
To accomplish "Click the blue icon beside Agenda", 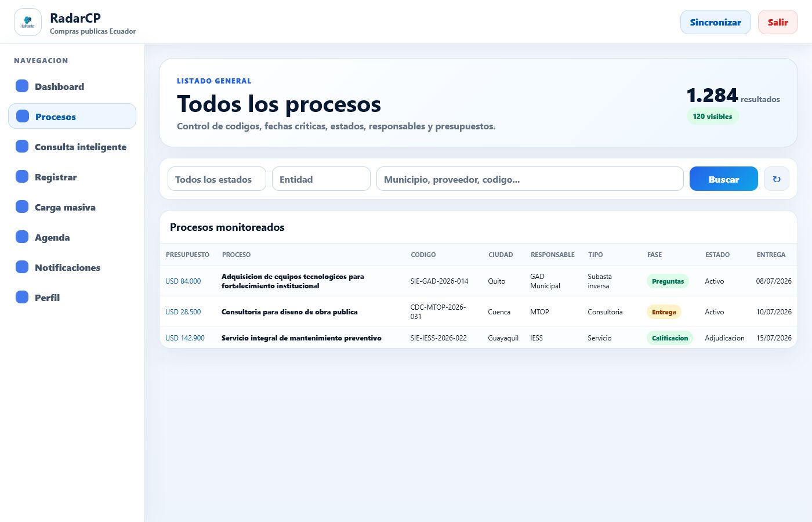I will [22, 237].
